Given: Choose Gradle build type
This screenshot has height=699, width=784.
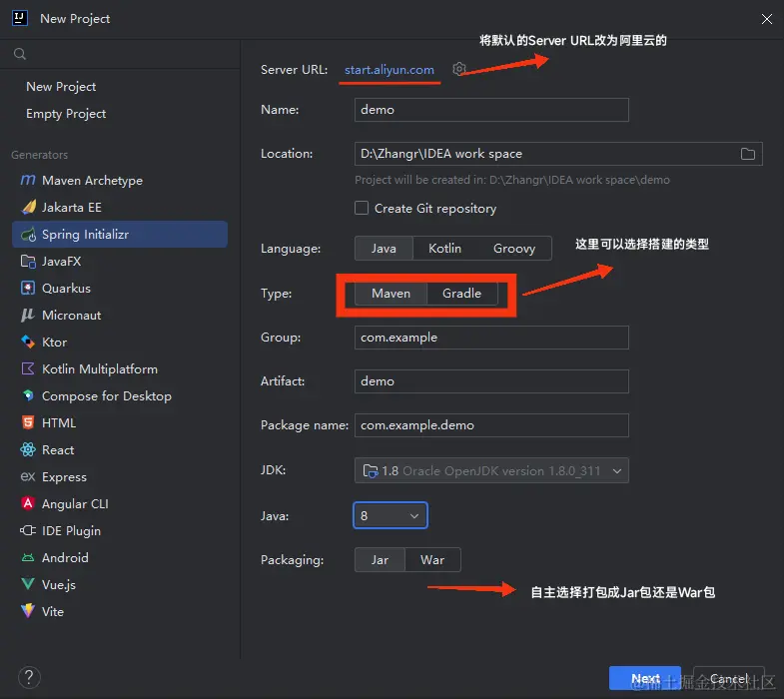Looking at the screenshot, I should 462,294.
